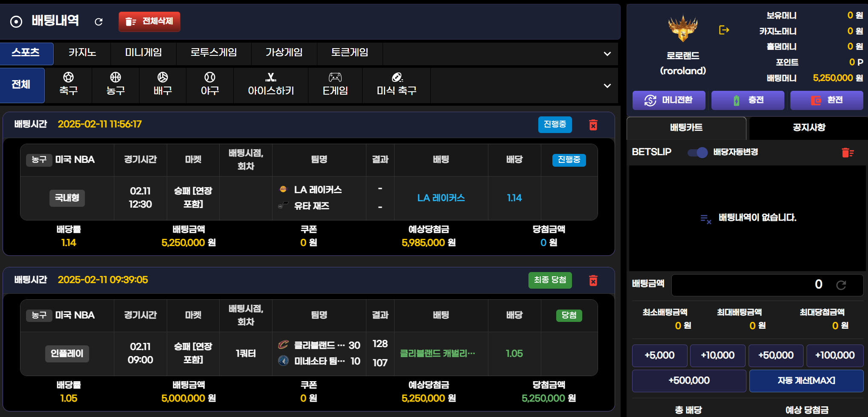The image size is (868, 417).
Task: Add +50,000 to the bet amount
Action: click(775, 356)
